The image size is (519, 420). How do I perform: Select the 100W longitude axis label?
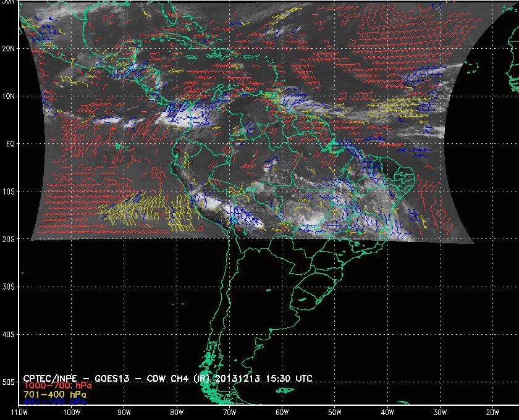[71, 413]
